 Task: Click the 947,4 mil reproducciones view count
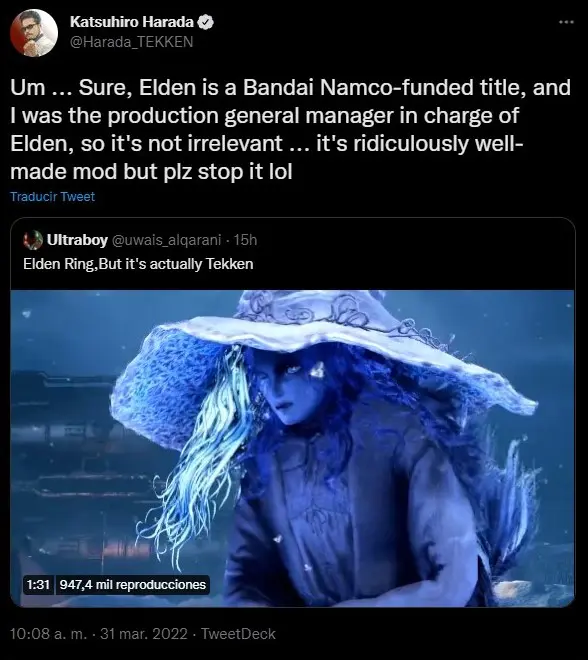pos(133,585)
